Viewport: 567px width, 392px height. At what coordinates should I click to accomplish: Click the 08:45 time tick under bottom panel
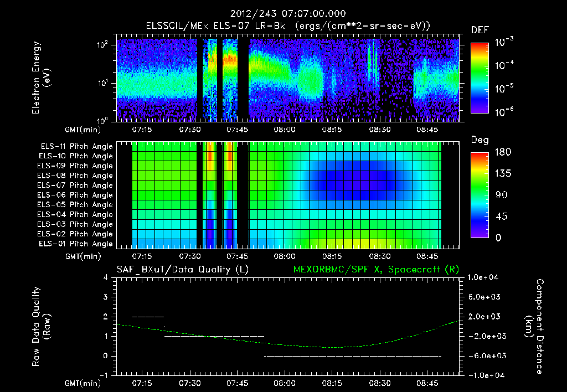[x=427, y=383]
